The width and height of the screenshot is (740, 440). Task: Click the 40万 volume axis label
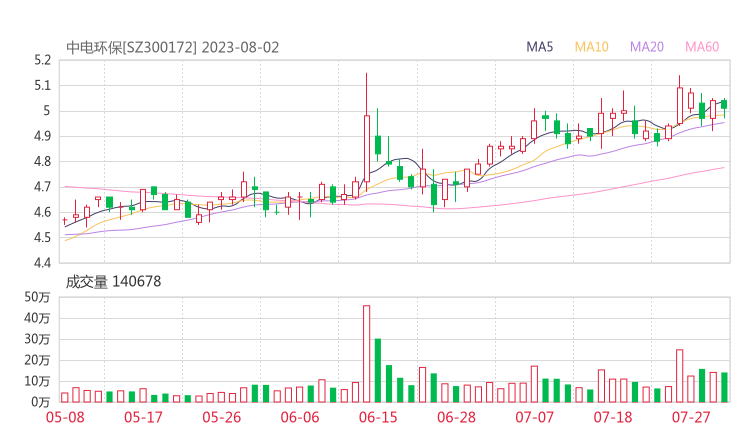(x=37, y=318)
